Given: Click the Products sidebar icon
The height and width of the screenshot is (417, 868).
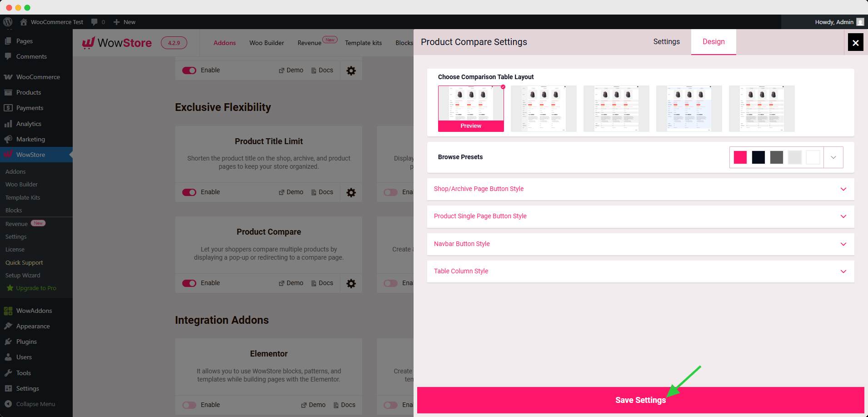Looking at the screenshot, I should pos(8,92).
